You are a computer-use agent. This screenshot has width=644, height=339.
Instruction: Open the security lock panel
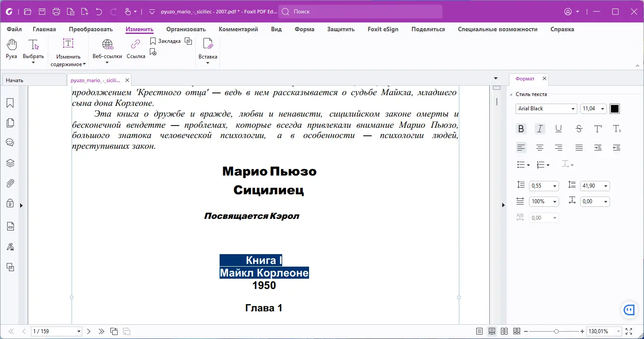coord(10,203)
